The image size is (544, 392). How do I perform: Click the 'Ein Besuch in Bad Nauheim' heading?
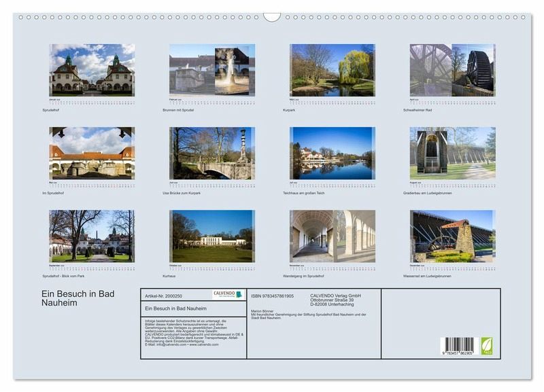[x=78, y=298]
